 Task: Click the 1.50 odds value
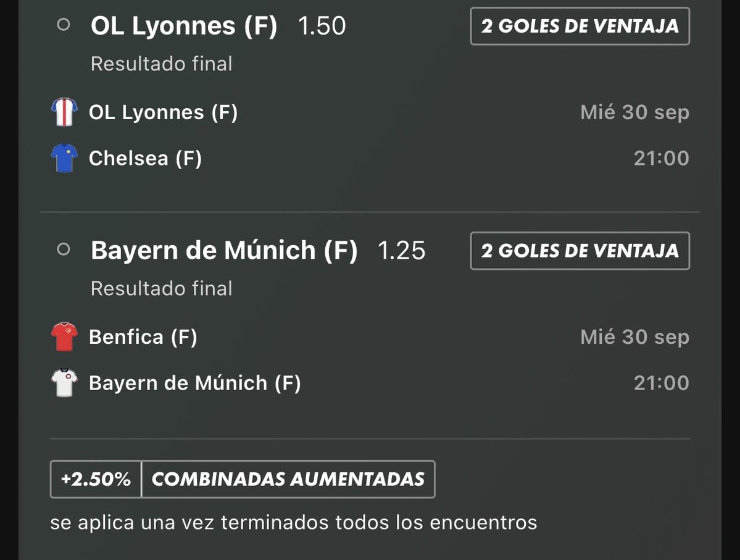pos(322,26)
